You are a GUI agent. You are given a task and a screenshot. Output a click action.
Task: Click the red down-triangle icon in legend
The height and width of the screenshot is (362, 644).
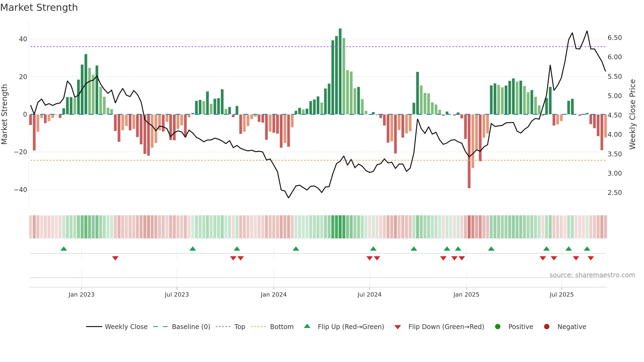398,327
